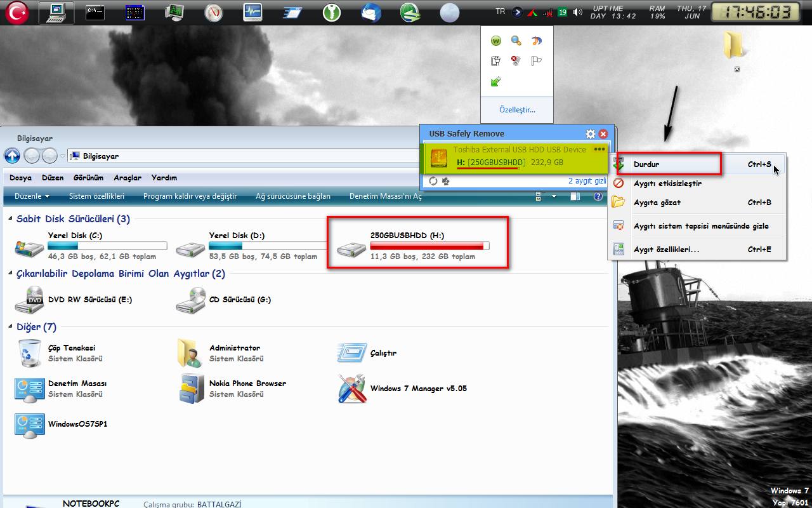Image resolution: width=812 pixels, height=508 pixels.
Task: Change view with the view icon button
Action: click(x=541, y=197)
